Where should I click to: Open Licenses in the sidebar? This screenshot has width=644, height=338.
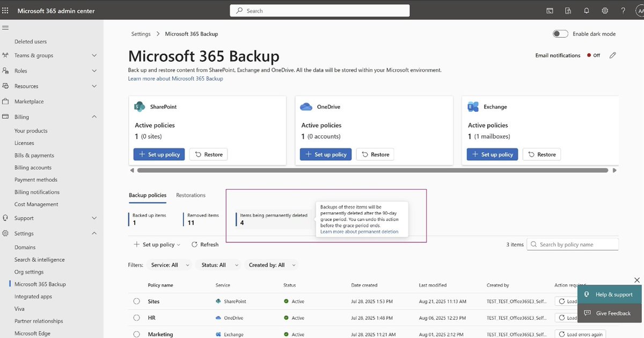24,143
